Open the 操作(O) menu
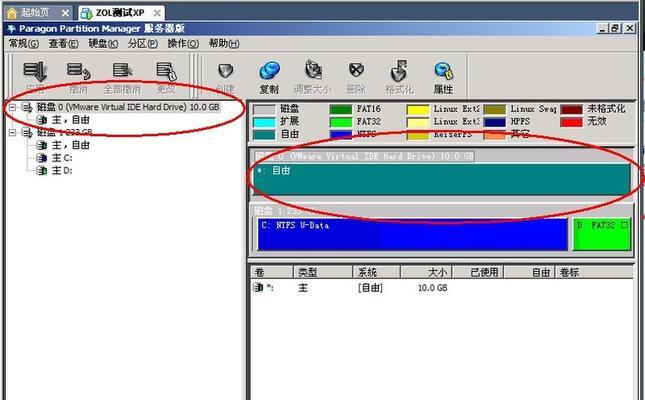This screenshot has width=645, height=400. [183, 43]
